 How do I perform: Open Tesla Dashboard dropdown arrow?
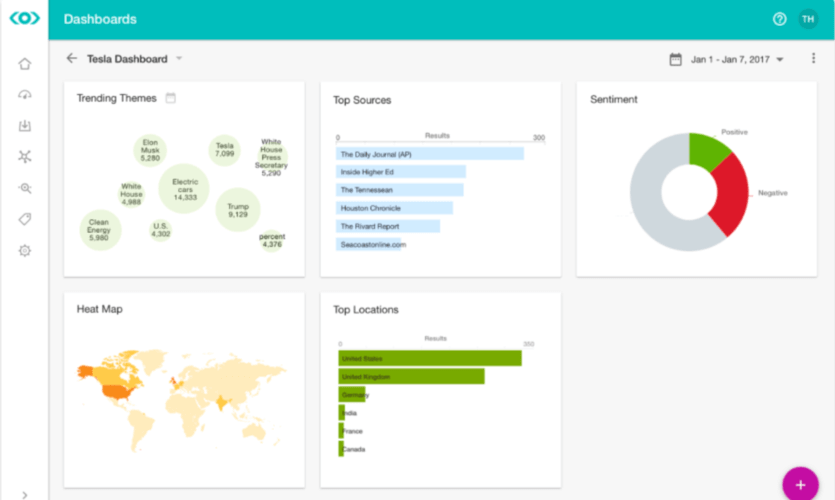(x=179, y=59)
